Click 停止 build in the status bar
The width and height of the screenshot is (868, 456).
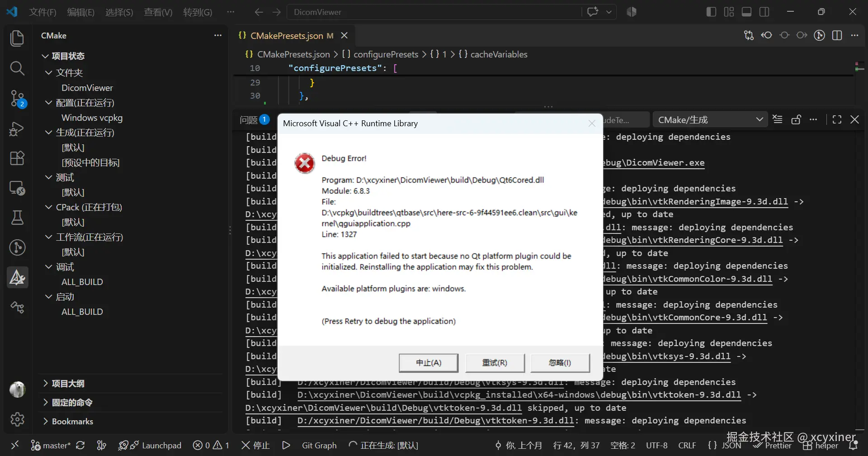pos(255,445)
